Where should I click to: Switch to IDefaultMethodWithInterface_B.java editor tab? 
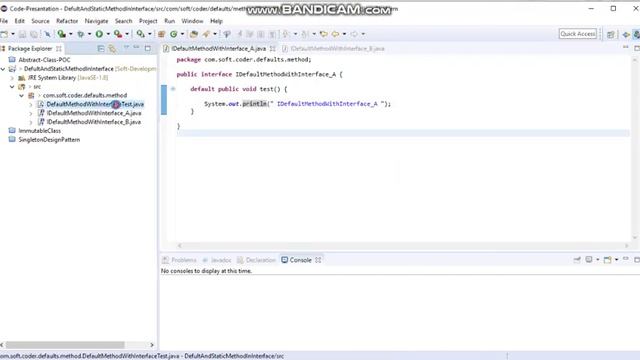[x=333, y=49]
